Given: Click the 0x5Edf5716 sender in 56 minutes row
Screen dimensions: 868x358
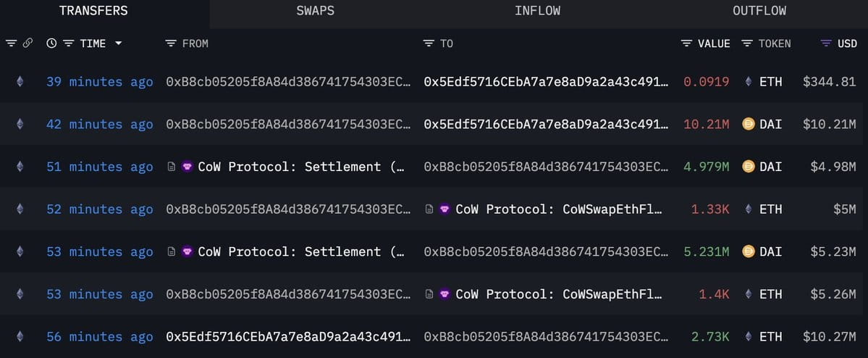Looking at the screenshot, I should click(288, 337).
